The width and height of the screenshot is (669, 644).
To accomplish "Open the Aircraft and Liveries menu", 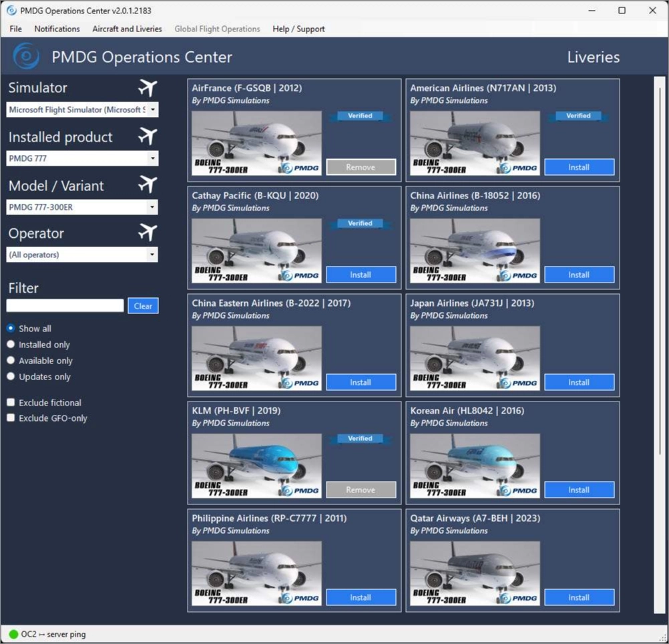I will pos(127,29).
